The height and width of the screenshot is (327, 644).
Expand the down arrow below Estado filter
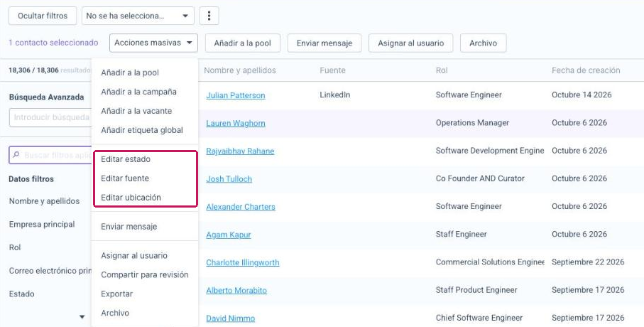point(82,317)
